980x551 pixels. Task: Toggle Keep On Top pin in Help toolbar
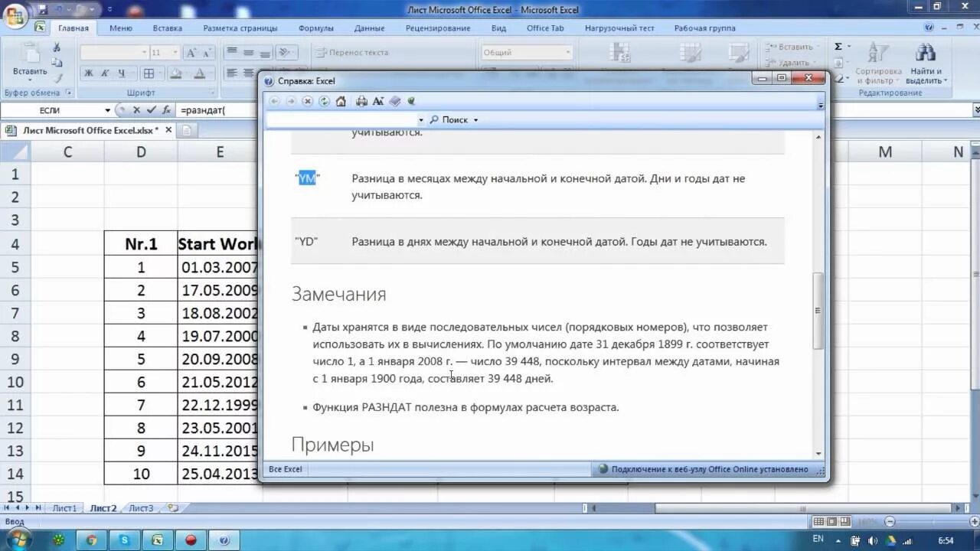coord(412,101)
